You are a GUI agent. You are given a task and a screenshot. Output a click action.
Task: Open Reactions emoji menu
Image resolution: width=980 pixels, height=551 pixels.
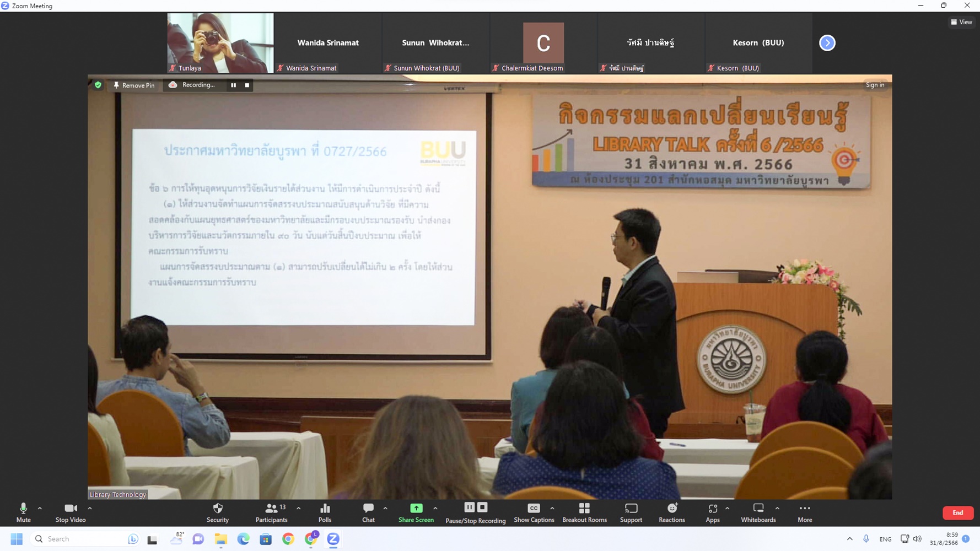671,512
